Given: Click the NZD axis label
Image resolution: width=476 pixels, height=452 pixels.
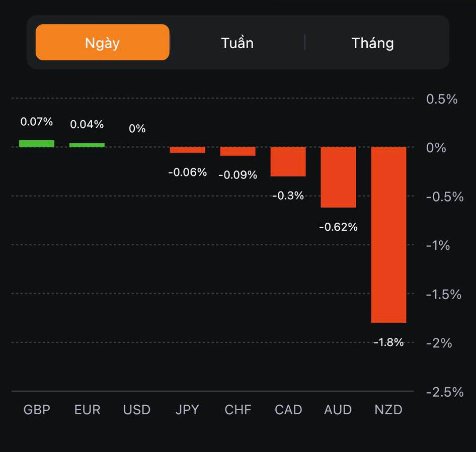Looking at the screenshot, I should pyautogui.click(x=388, y=410).
